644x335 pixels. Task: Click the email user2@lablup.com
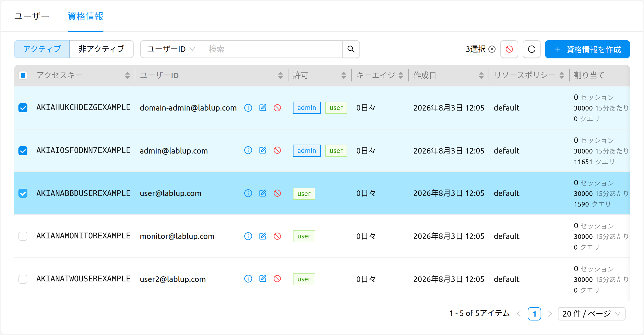click(x=173, y=279)
